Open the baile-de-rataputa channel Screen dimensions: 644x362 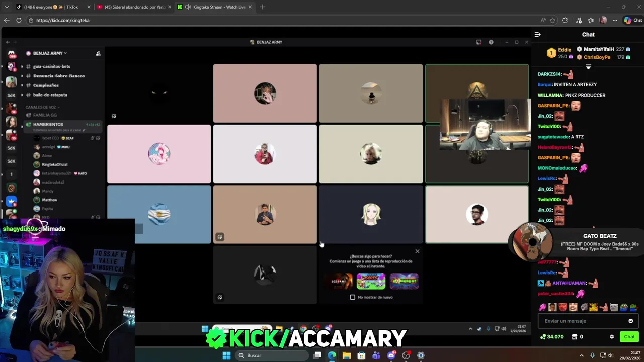click(x=50, y=95)
